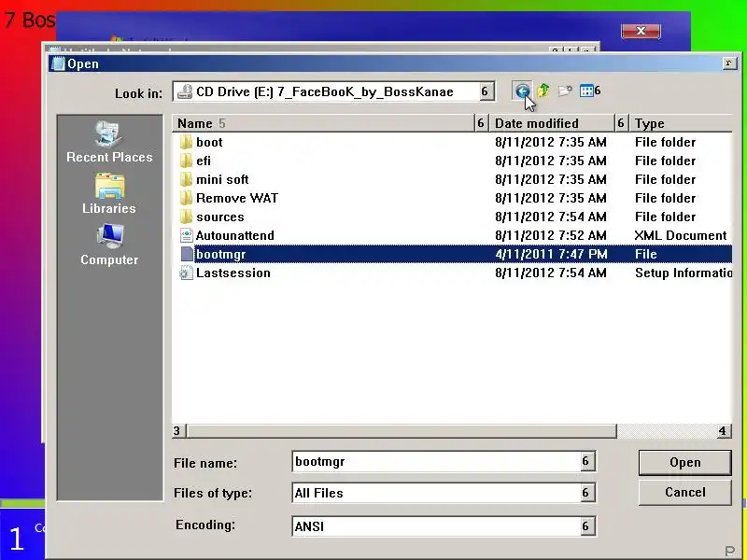Click the bootmgr date '4/11/2011 7:47 PM'
Image resolution: width=747 pixels, height=560 pixels.
point(551,254)
